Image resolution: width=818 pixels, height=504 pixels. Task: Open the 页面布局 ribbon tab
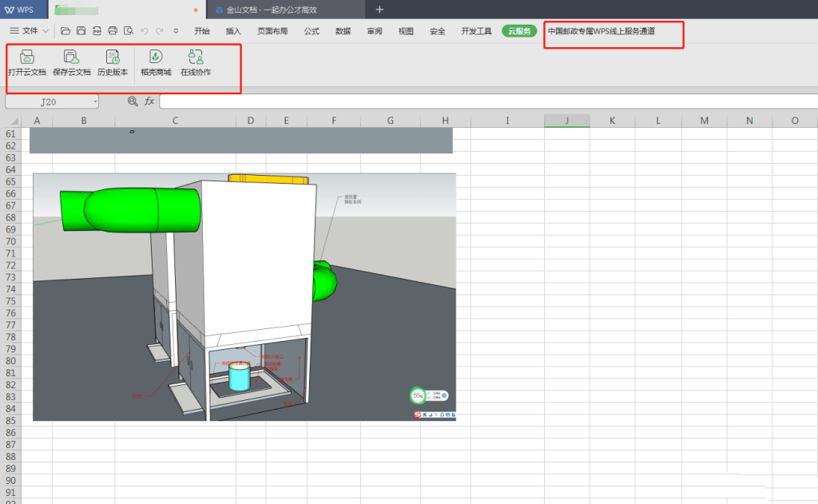click(272, 31)
